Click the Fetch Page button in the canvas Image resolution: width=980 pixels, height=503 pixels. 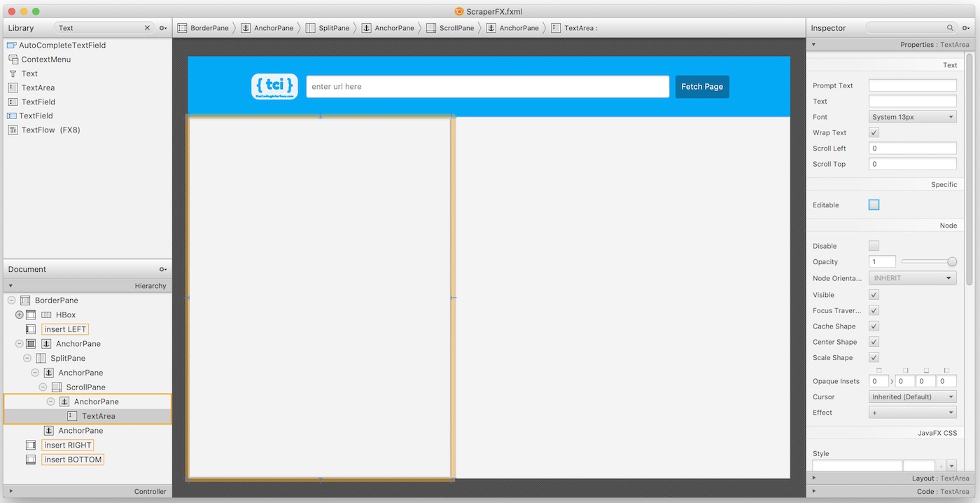(x=701, y=86)
